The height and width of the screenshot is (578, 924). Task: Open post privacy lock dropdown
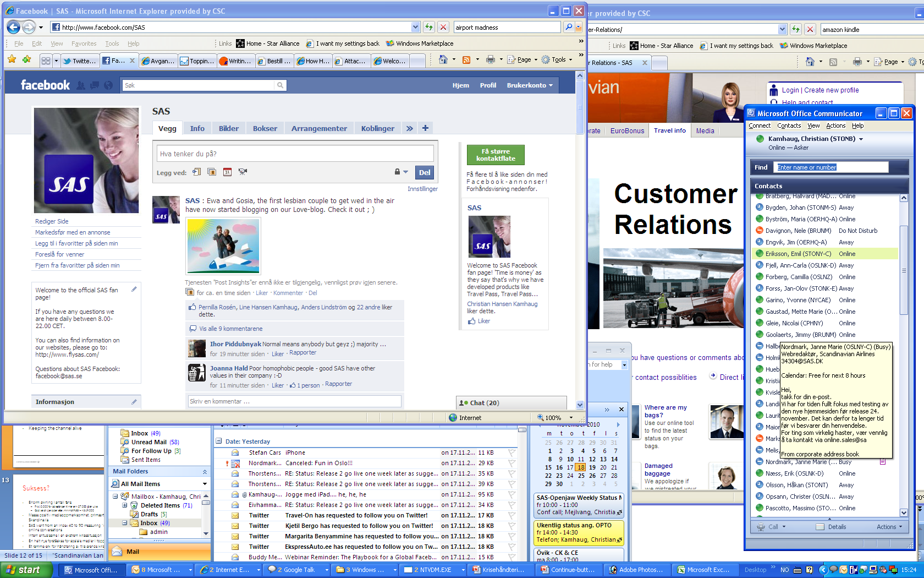401,172
